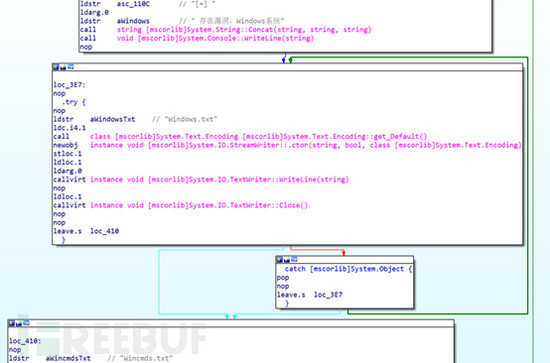This screenshot has width=550, height=363.
Task: Click group-nodes icon on loc_3E7 block
Action: [71, 66]
